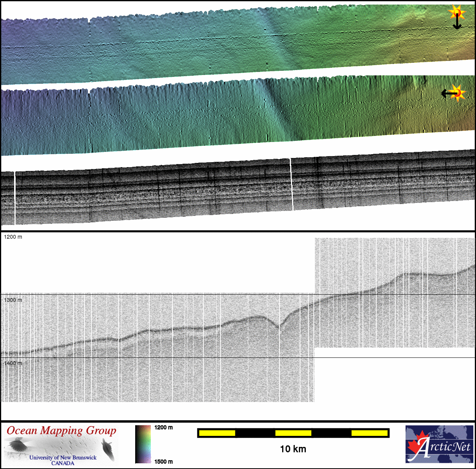Select the left white marker in backscatter strip
This screenshot has height=469, width=476.
click(15, 198)
